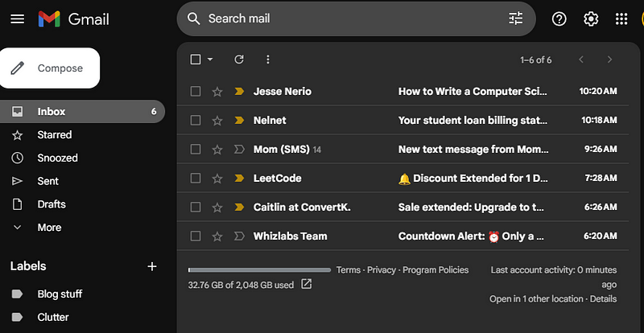This screenshot has width=644, height=333.
Task: Click the search magnifier icon
Action: coord(193,18)
